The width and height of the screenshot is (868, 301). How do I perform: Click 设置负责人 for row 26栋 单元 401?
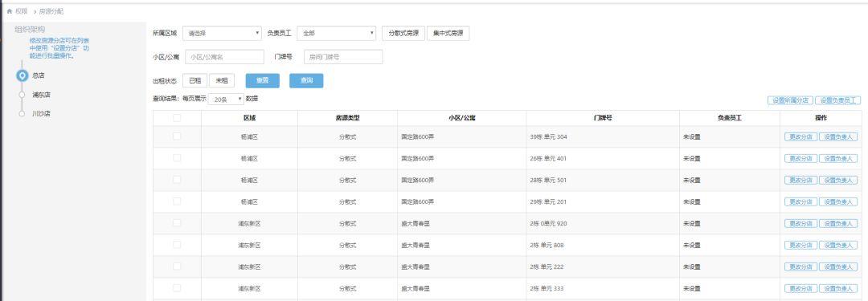pyautogui.click(x=838, y=158)
